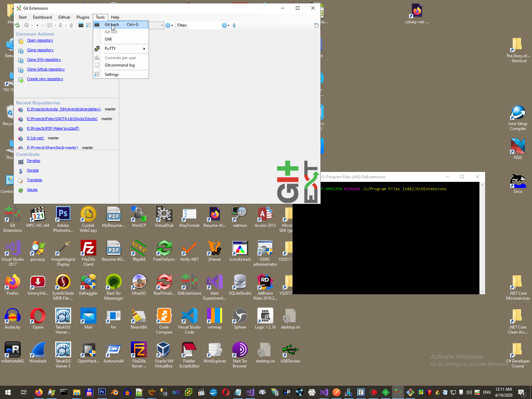Launch the Adobe Photoshop desktop shortcut
Image resolution: width=532 pixels, height=399 pixels.
coord(63,219)
